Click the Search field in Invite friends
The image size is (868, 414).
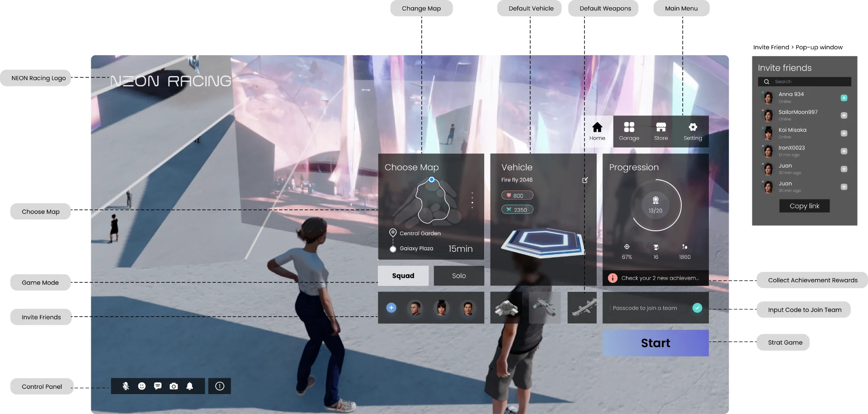coord(805,81)
